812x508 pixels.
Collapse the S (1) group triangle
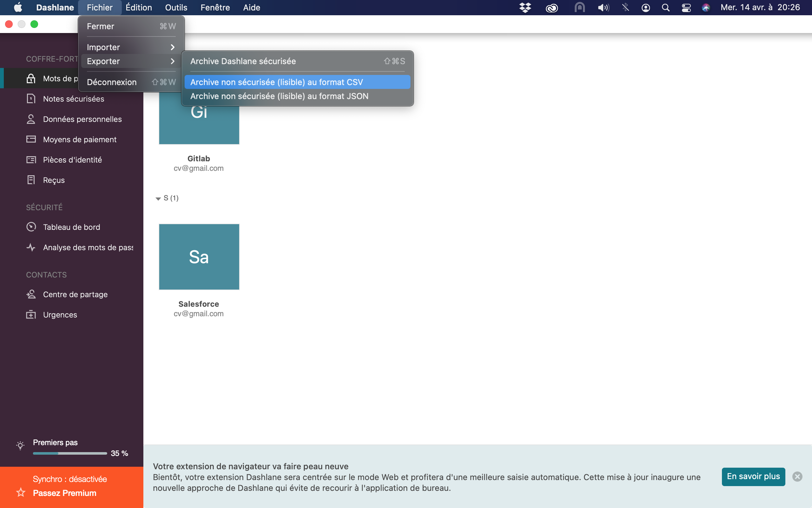[x=158, y=198]
